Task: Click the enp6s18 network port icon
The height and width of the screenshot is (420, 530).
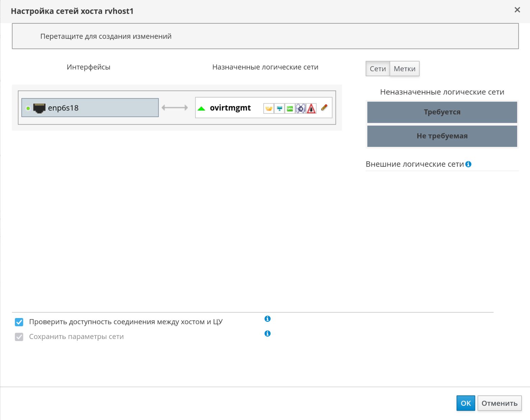Action: coord(39,108)
